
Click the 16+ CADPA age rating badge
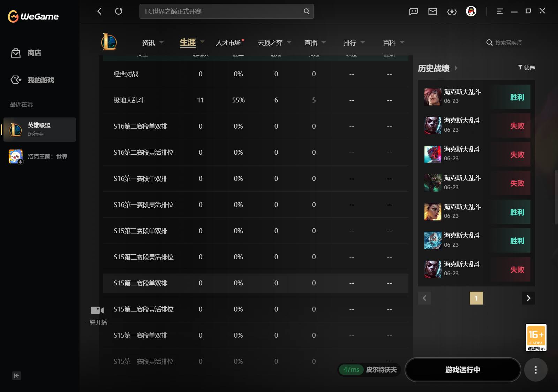point(536,338)
